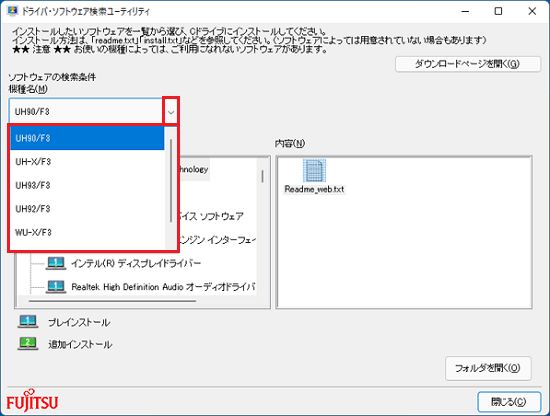Choose WU-X/F3 from the model list

[87, 232]
